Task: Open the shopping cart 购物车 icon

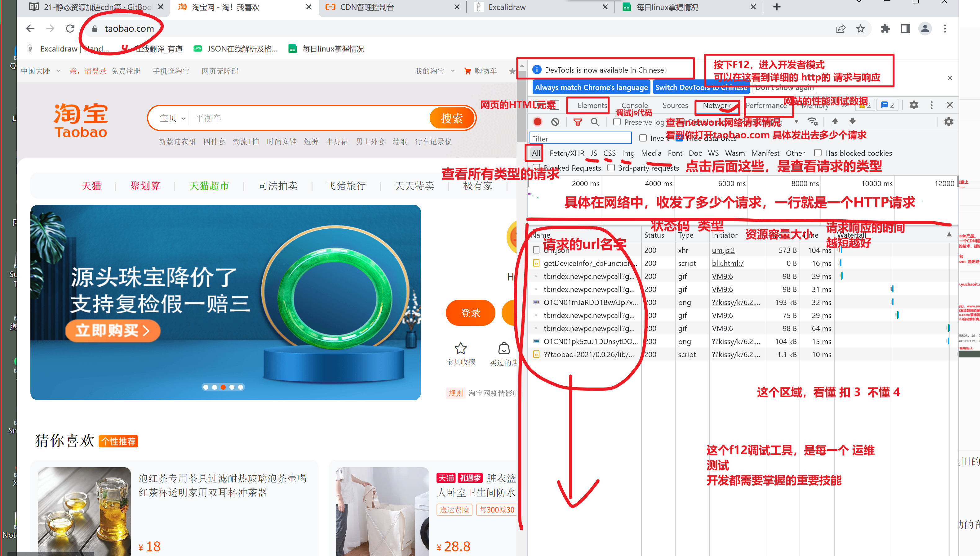Action: pos(467,71)
